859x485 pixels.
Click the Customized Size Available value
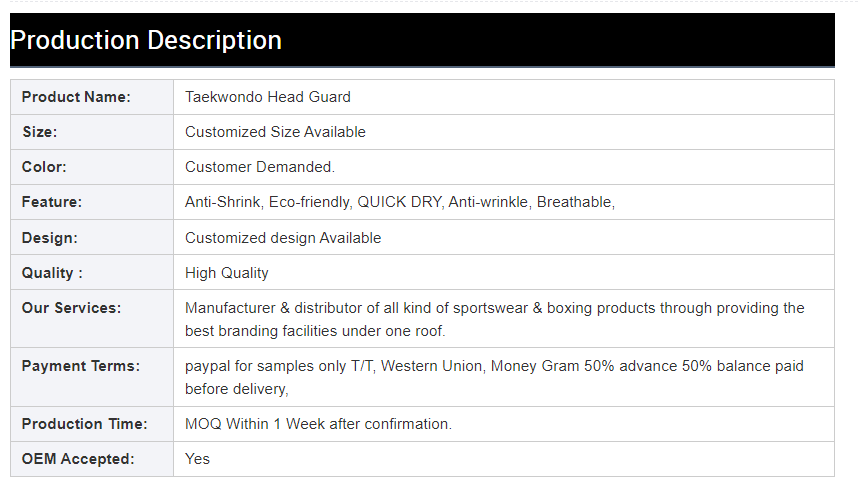pos(275,132)
